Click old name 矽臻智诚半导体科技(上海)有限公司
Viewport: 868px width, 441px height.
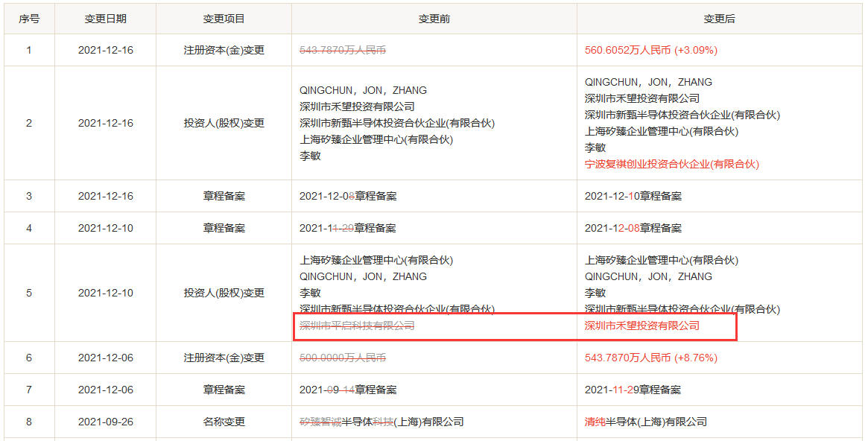point(381,422)
